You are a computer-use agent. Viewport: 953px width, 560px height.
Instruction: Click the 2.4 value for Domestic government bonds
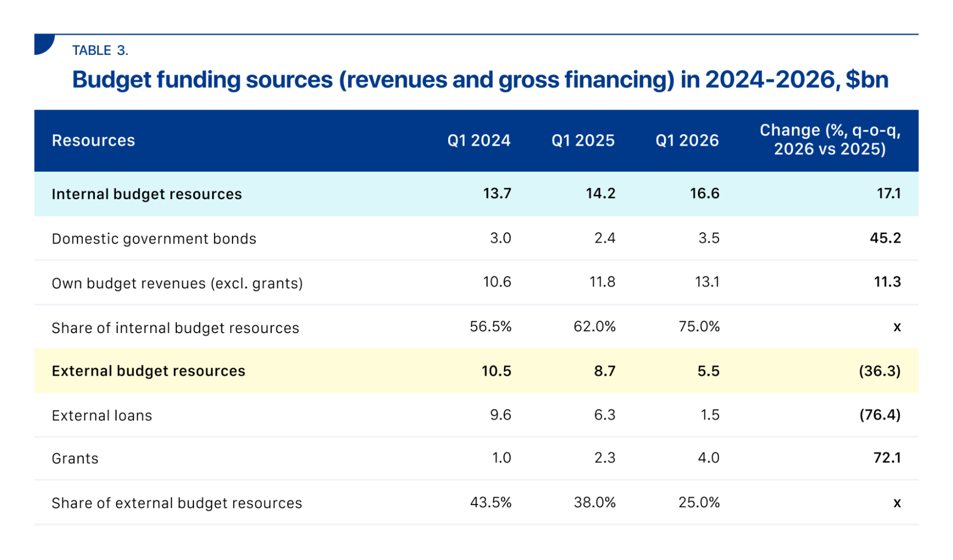(605, 238)
